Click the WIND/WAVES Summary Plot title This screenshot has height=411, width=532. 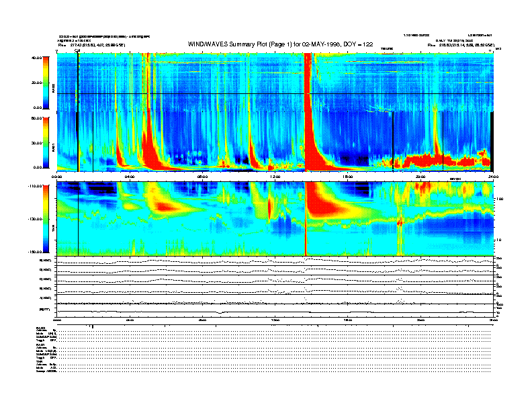280,44
